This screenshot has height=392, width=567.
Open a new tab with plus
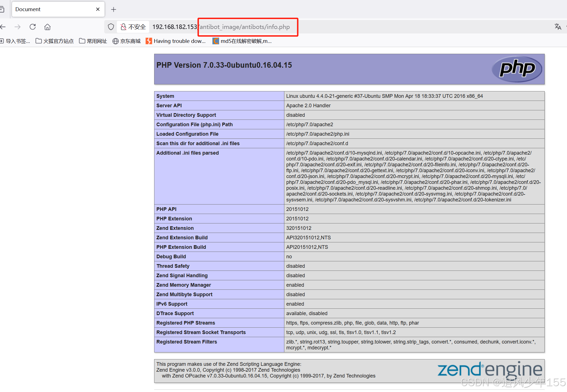pos(113,9)
